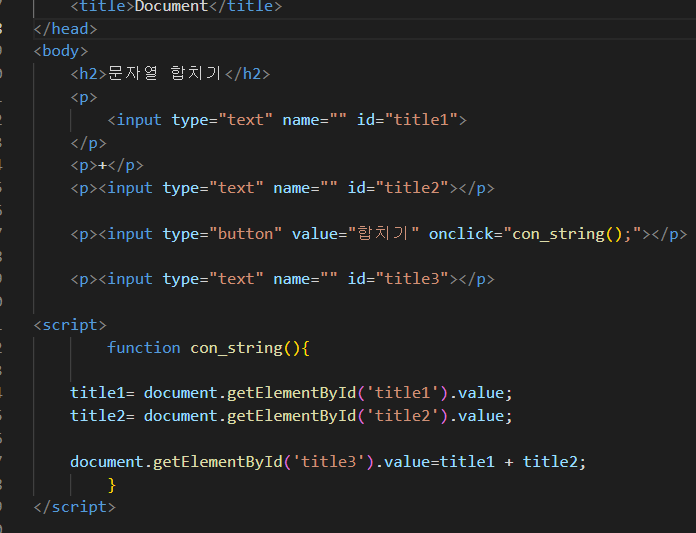Click getElementById on the title1 assignment line
This screenshot has width=696, height=533.
pos(292,393)
